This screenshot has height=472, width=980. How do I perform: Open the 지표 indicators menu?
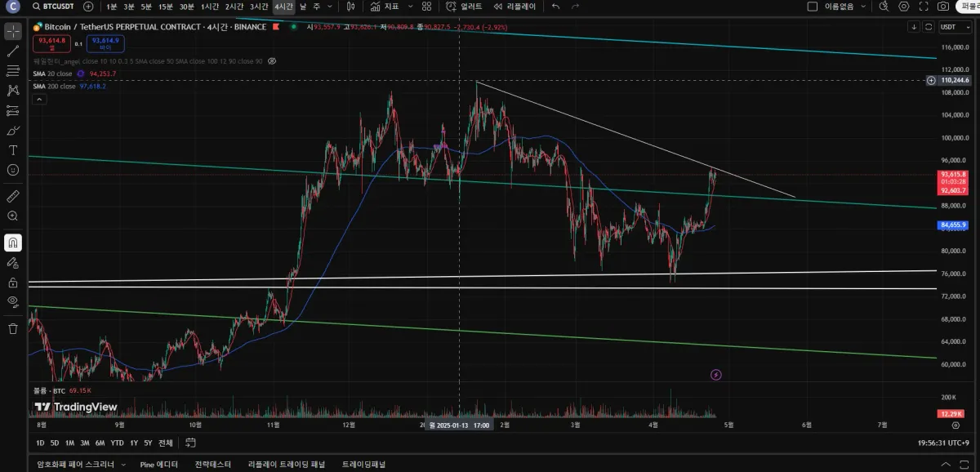click(385, 7)
